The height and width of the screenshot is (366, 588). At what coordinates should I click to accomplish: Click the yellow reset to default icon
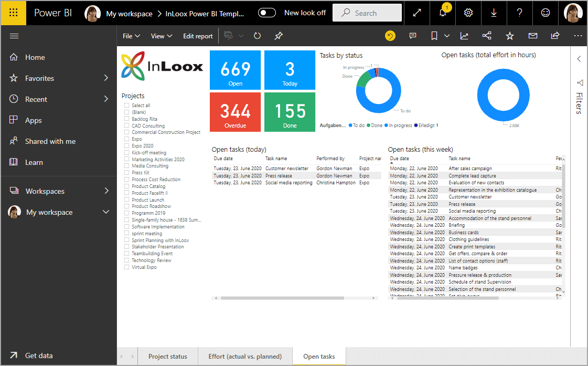click(x=390, y=36)
